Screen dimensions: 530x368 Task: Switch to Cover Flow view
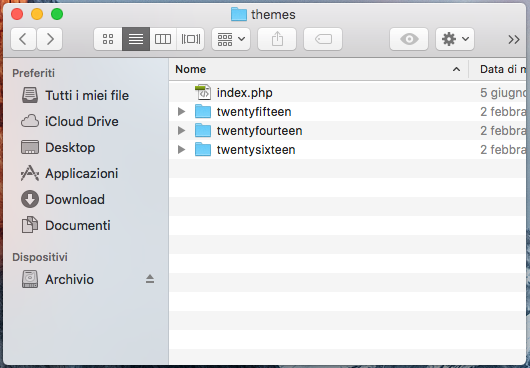pyautogui.click(x=191, y=39)
